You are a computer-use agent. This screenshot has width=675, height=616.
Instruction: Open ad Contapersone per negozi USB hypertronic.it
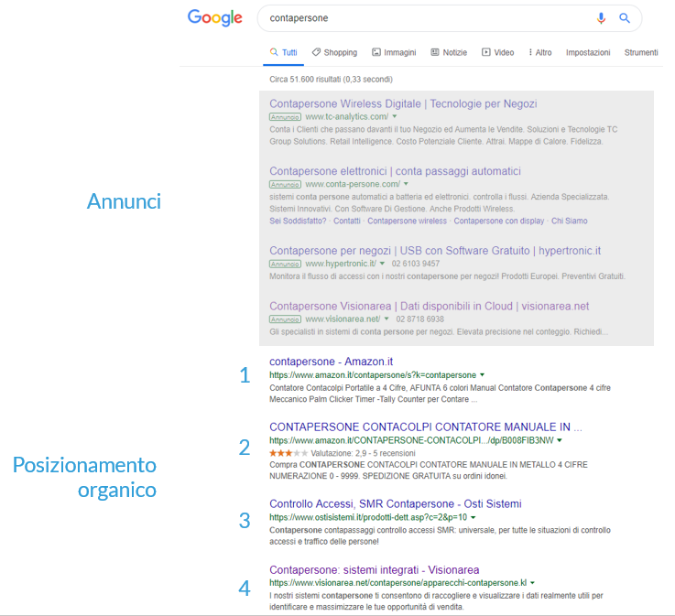(435, 251)
